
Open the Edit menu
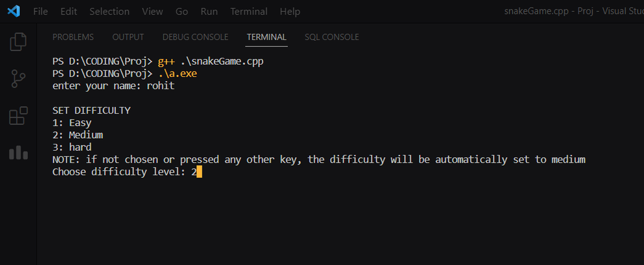coord(69,11)
